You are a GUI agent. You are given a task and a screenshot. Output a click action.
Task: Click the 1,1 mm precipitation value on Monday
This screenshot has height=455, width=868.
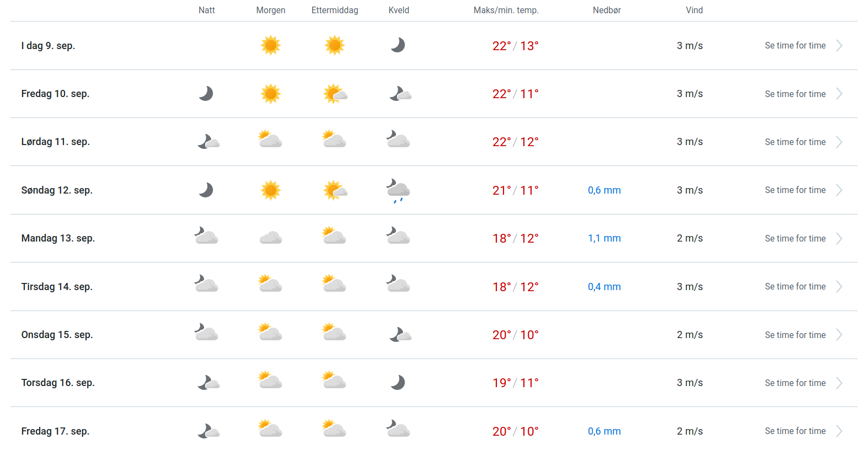[x=604, y=238]
